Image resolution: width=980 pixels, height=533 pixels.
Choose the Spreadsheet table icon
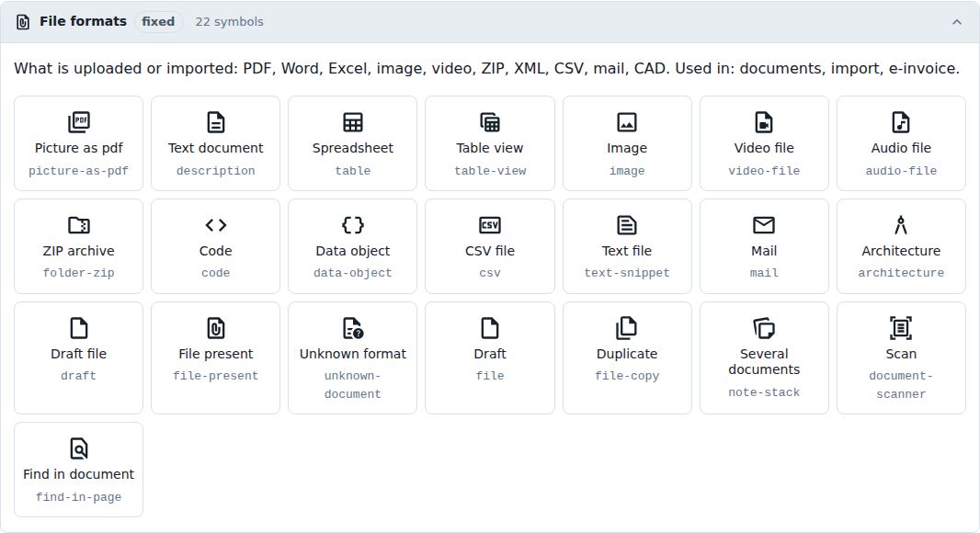coord(352,122)
